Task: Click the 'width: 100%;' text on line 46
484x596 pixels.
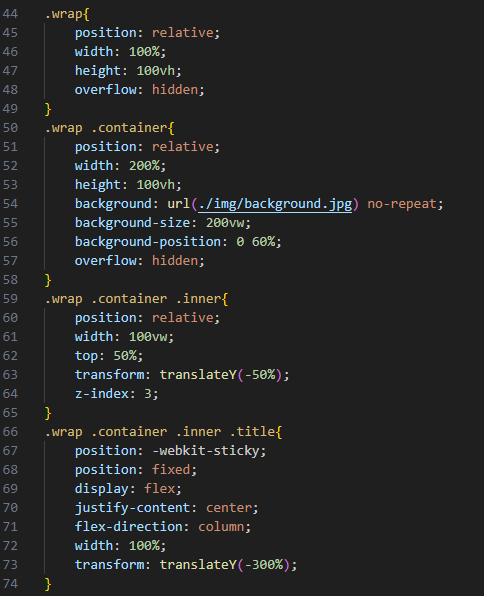Action: click(x=121, y=52)
